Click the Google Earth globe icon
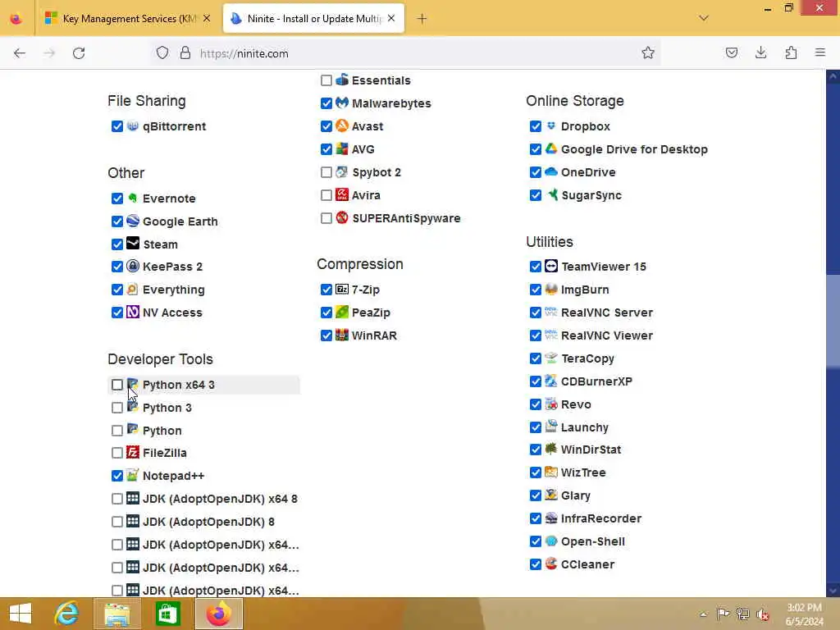Image resolution: width=840 pixels, height=630 pixels. tap(133, 221)
